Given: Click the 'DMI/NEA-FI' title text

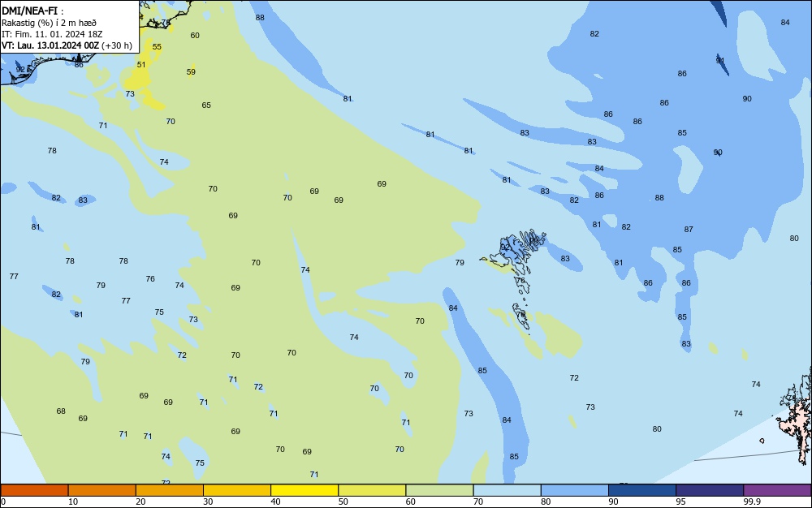Looking at the screenshot, I should [29, 11].
